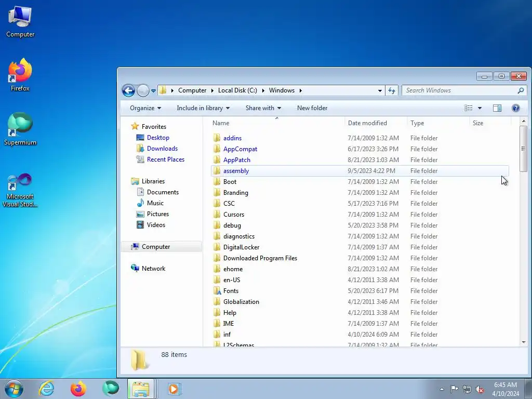Open the Videos library
The width and height of the screenshot is (532, 399).
click(x=156, y=224)
